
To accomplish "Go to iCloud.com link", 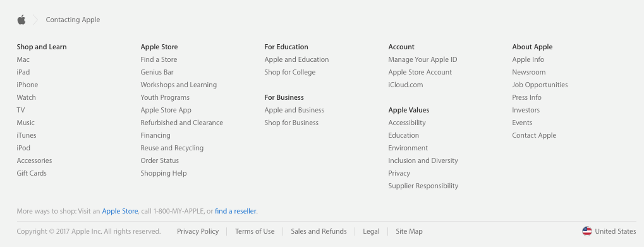I will click(x=405, y=85).
